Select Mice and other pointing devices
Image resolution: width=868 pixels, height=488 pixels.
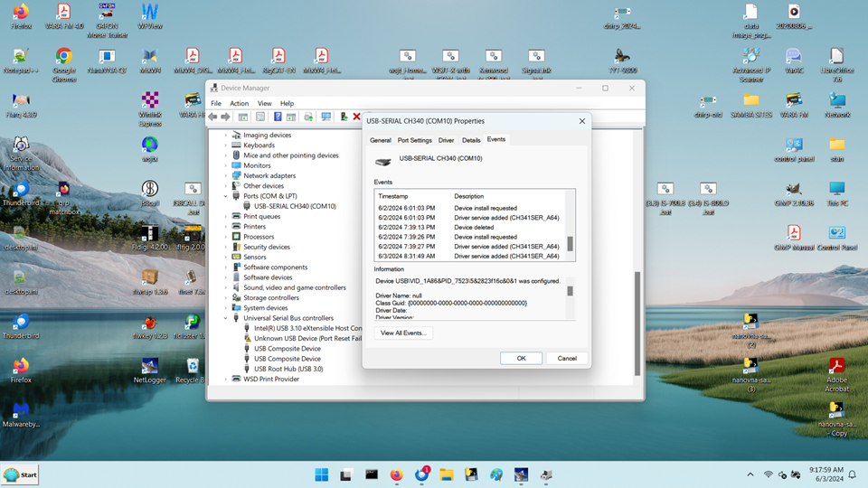pos(290,155)
